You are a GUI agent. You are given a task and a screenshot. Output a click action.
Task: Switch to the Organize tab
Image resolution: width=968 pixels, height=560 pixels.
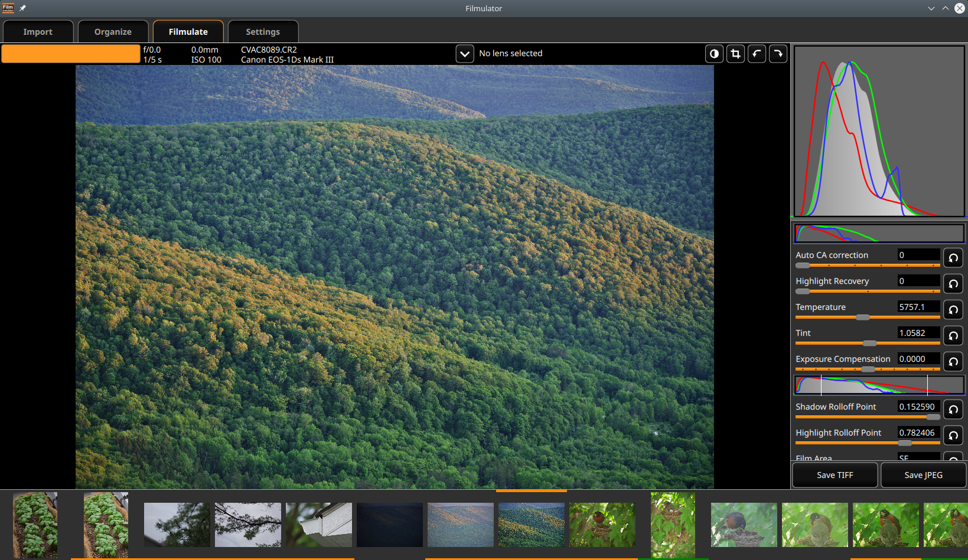tap(112, 31)
